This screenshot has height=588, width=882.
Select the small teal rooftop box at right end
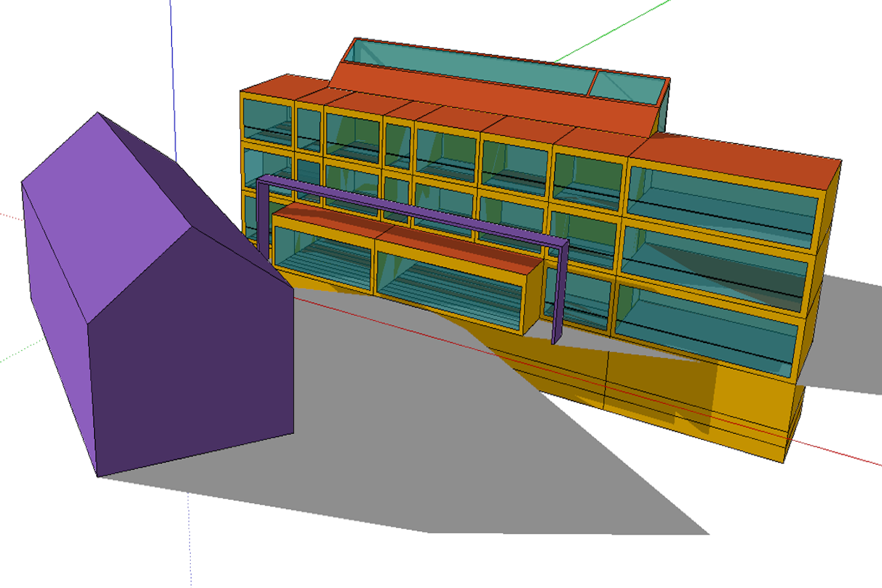click(630, 89)
